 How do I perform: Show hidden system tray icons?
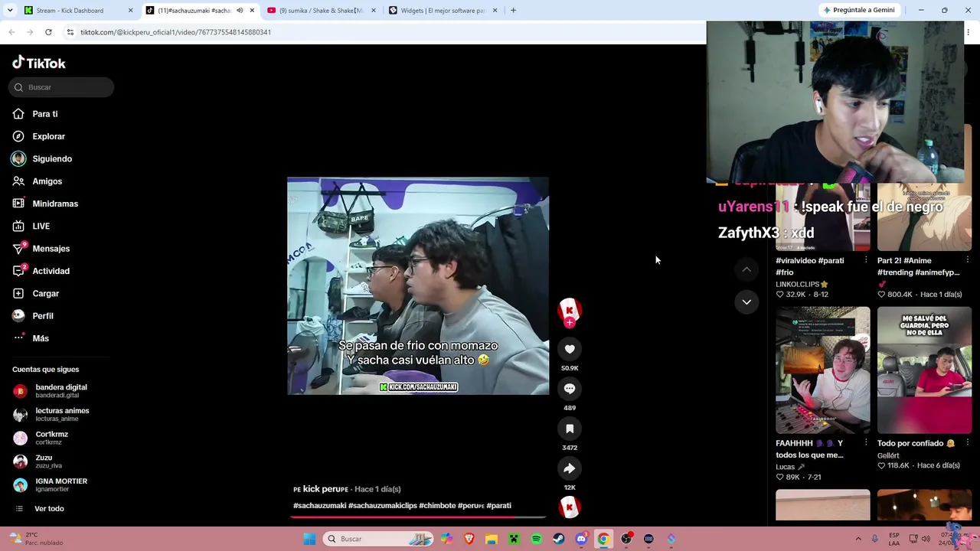point(858,539)
